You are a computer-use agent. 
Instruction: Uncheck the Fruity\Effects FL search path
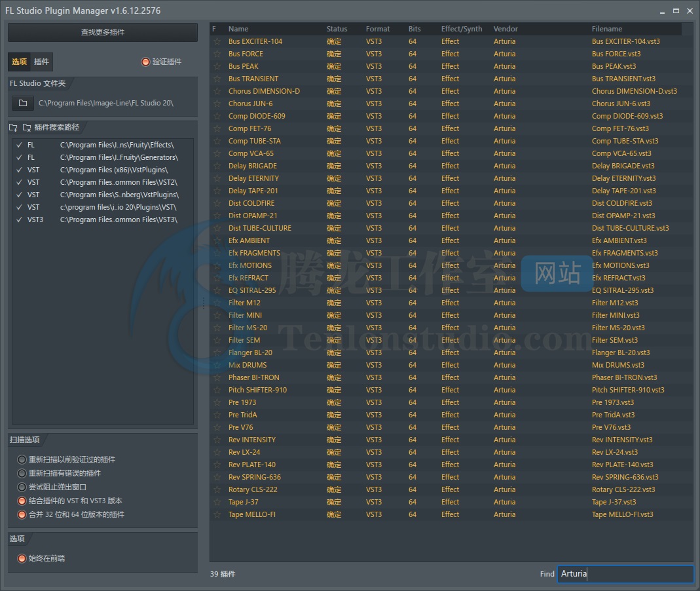19,145
